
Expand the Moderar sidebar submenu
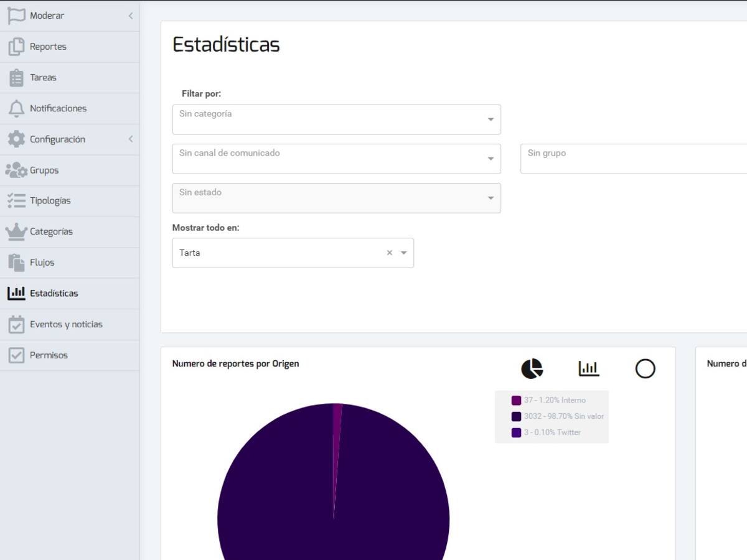tap(130, 16)
